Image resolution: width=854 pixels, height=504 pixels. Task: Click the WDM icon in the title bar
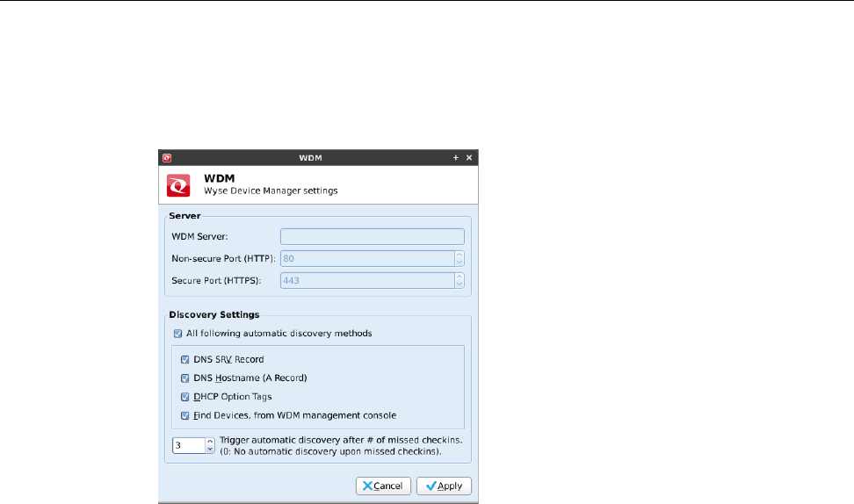(167, 158)
